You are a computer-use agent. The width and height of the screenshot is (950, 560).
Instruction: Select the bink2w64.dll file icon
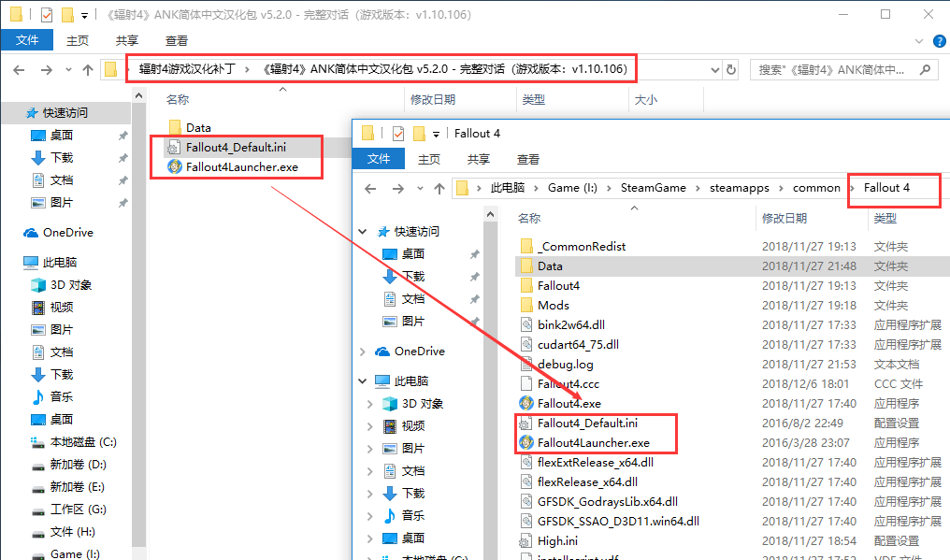click(526, 324)
